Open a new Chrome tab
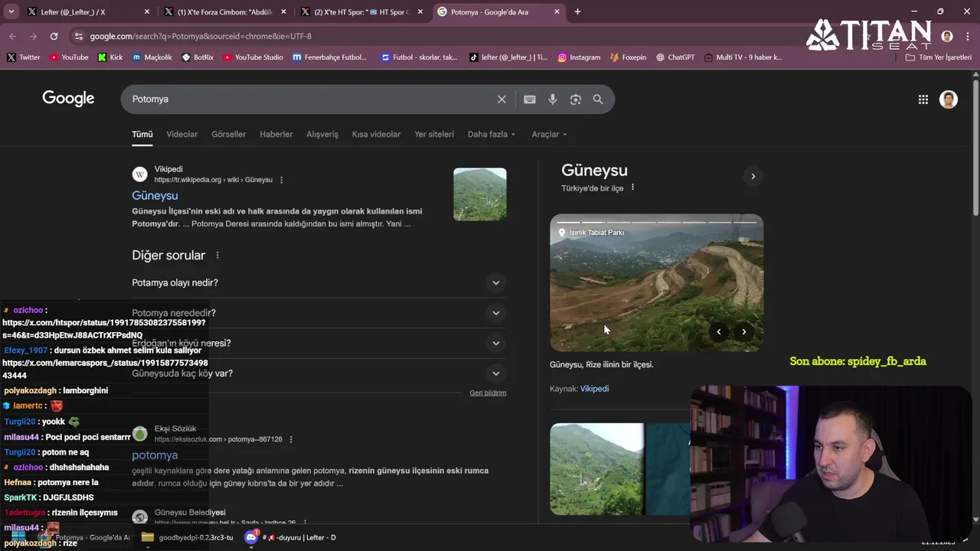The height and width of the screenshot is (551, 980). [x=577, y=11]
